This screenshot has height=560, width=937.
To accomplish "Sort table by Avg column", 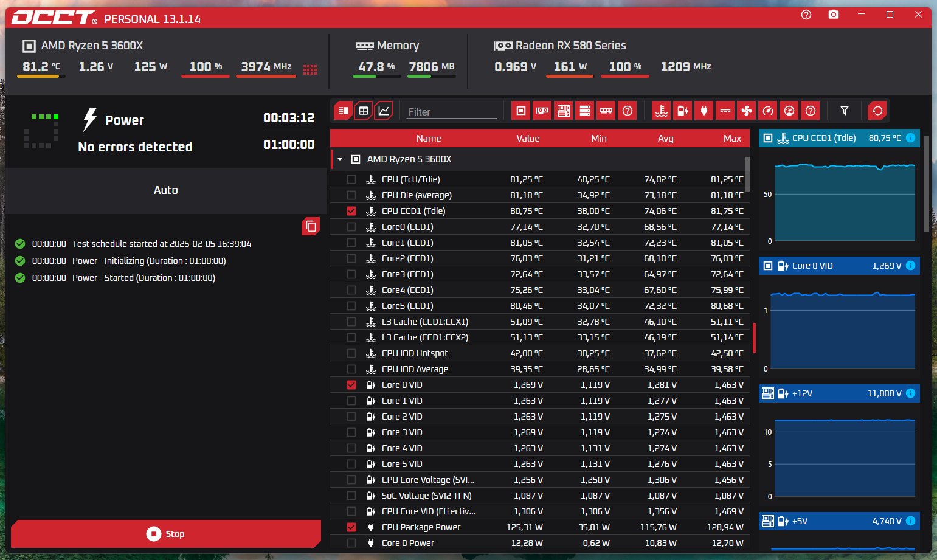I will point(666,139).
